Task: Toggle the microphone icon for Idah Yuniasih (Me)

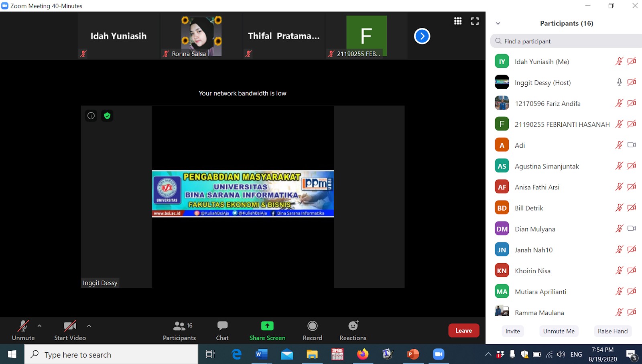Action: 619,61
